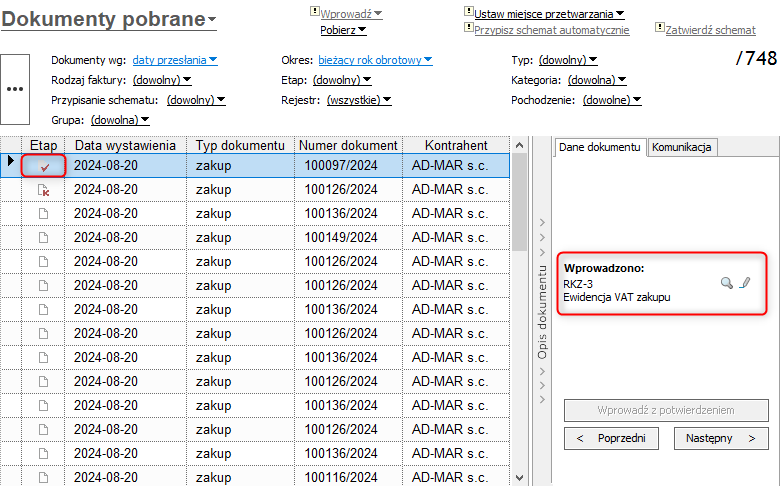Select document number 100116/2024
781x492 pixels.
click(341, 478)
